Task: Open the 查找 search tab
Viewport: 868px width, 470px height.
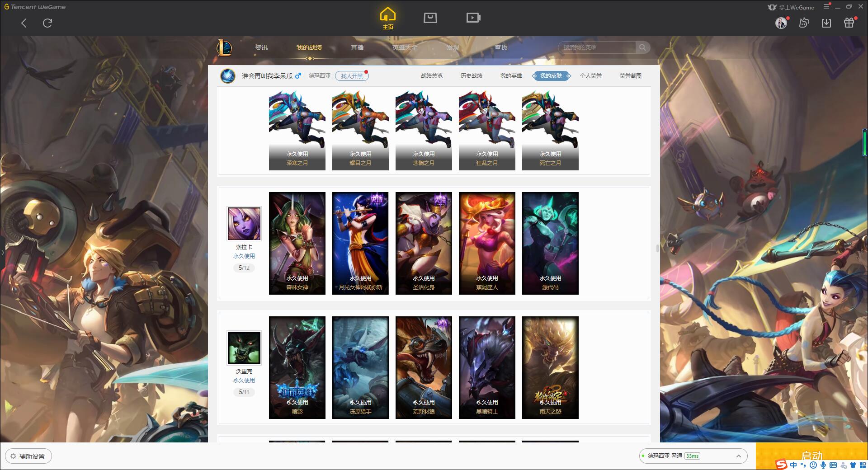Action: tap(501, 47)
